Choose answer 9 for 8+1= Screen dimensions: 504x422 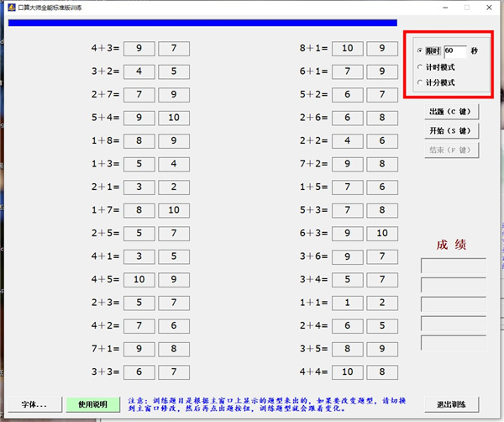tap(382, 49)
